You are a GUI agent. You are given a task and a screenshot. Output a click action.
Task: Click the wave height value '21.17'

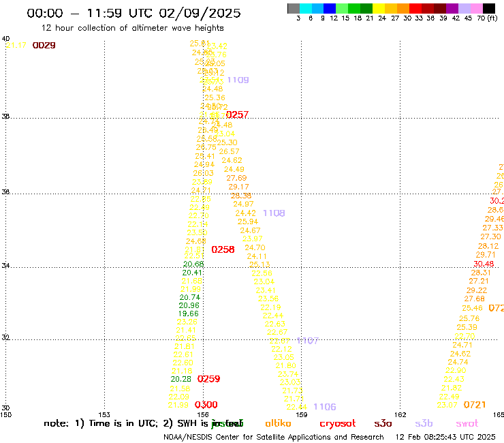[x=16, y=46]
